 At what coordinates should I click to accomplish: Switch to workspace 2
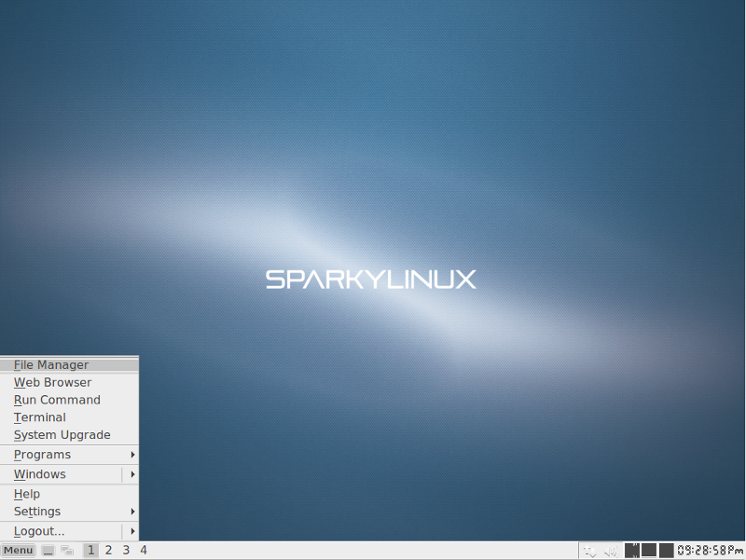108,551
